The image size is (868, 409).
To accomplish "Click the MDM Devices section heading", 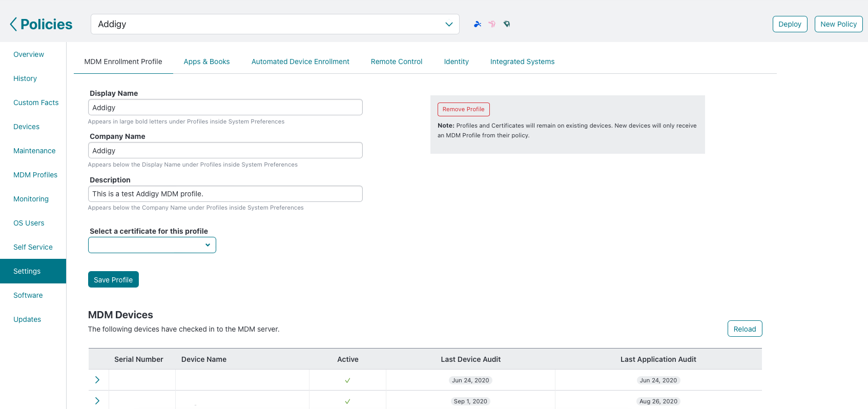I will [x=120, y=315].
